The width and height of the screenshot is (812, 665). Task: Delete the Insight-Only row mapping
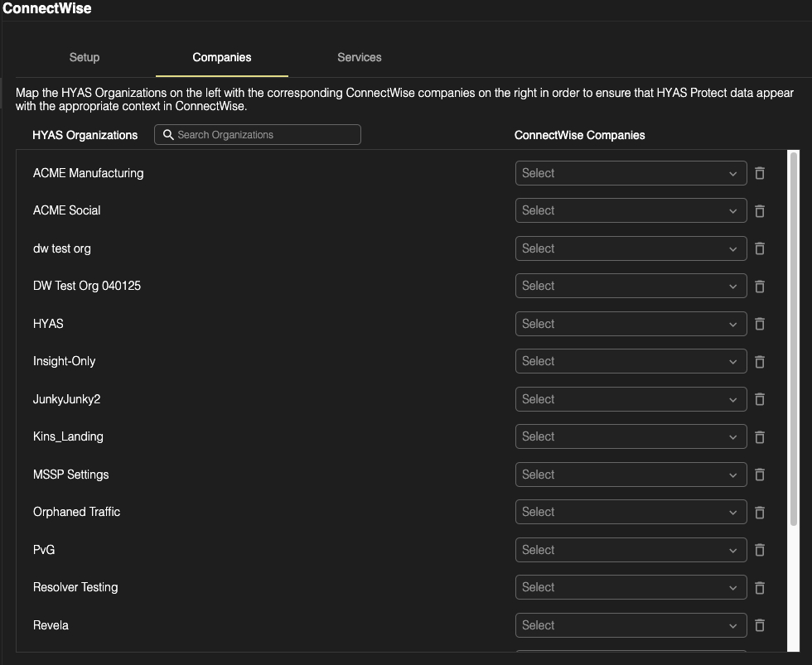coord(759,361)
